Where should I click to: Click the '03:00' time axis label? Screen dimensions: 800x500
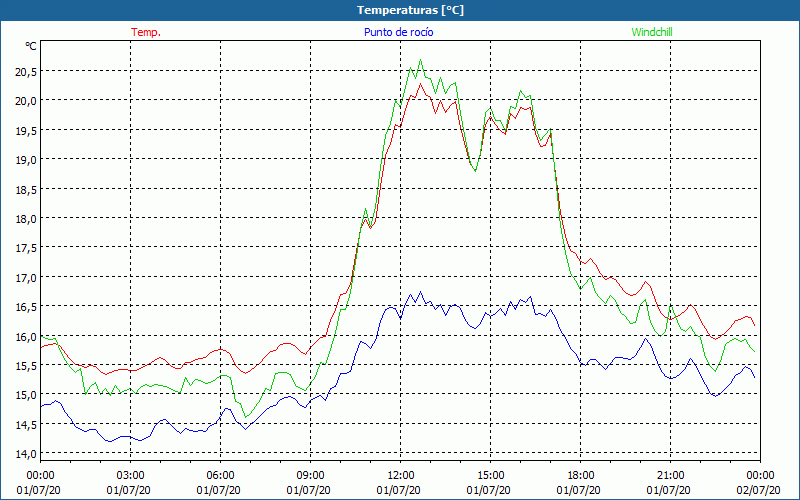click(x=131, y=476)
